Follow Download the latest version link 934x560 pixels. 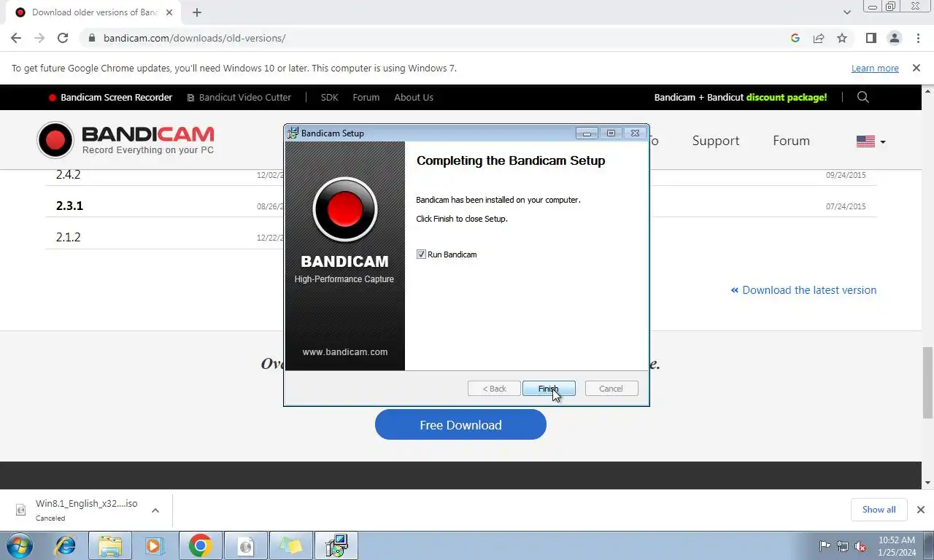pyautogui.click(x=803, y=290)
